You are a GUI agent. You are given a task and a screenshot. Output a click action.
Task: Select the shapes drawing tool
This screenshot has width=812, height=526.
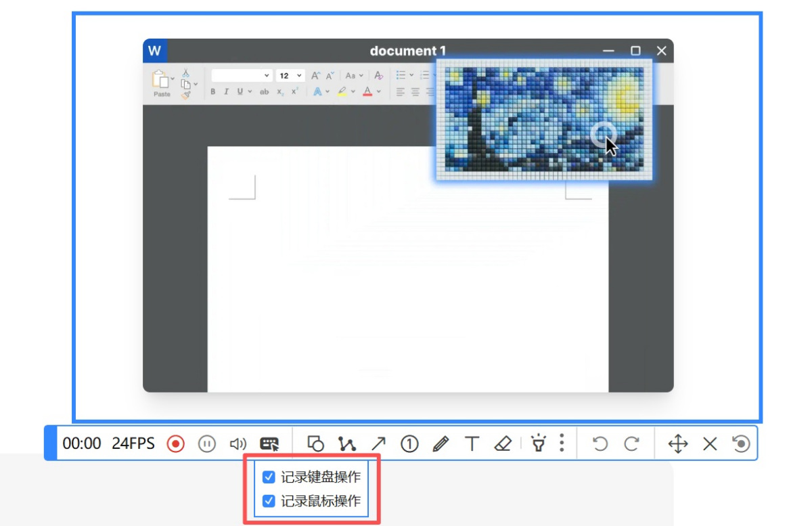click(x=316, y=444)
